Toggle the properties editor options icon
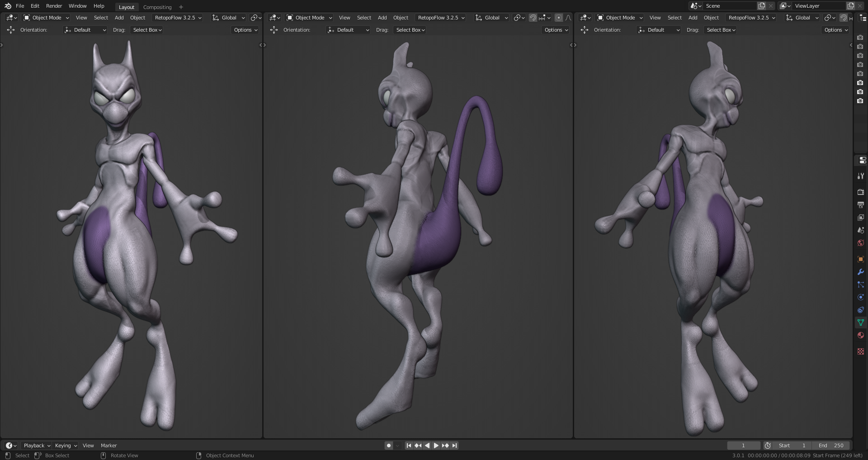The image size is (868, 460). [862, 160]
